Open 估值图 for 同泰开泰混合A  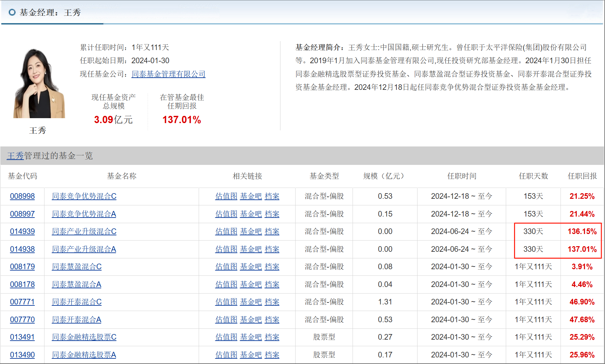click(x=226, y=320)
